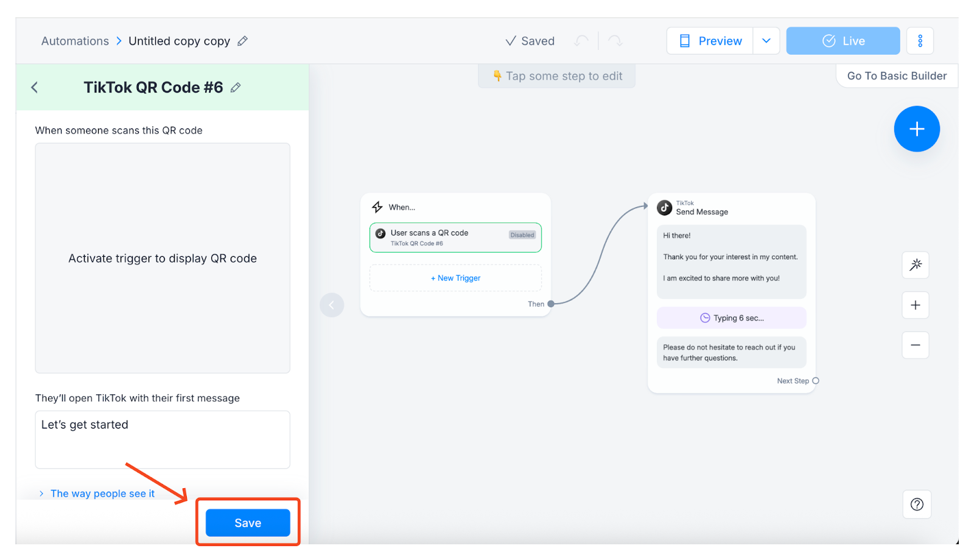Click the Save button
Image resolution: width=974 pixels, height=560 pixels.
pyautogui.click(x=248, y=523)
